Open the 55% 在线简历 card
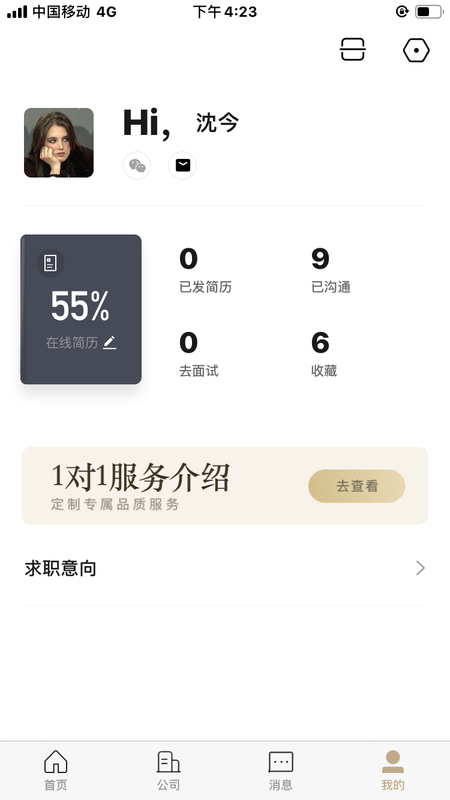 coord(81,309)
